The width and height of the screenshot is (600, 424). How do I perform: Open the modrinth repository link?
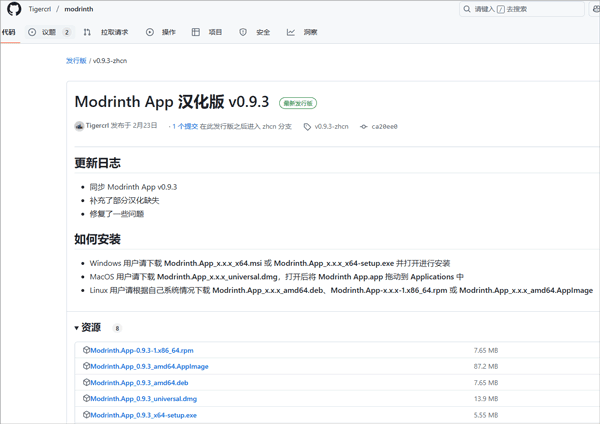pyautogui.click(x=78, y=9)
